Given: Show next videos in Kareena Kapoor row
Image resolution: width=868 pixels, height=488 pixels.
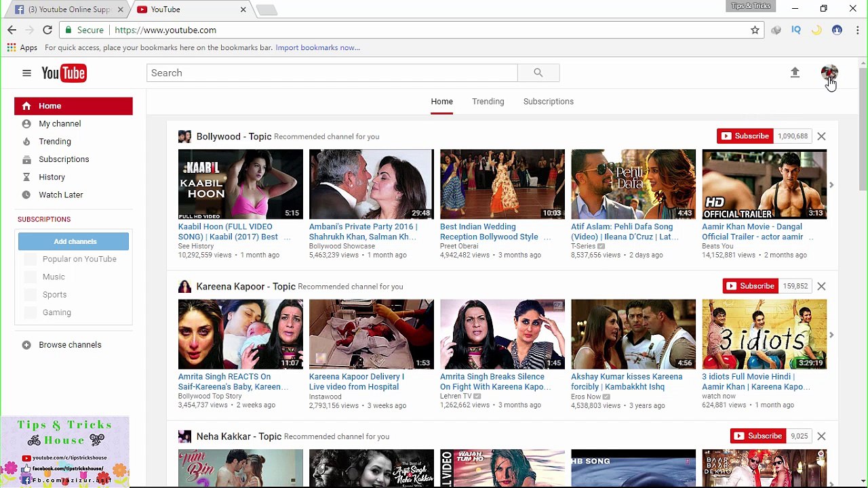Looking at the screenshot, I should click(832, 335).
